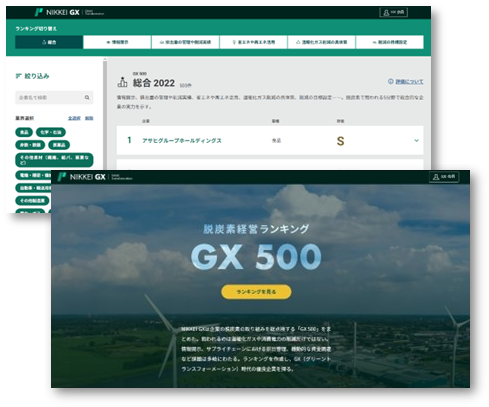The width and height of the screenshot is (489, 407).
Task: Switch to the 温暖化ガス削減の具体策 tab
Action: pos(322,42)
